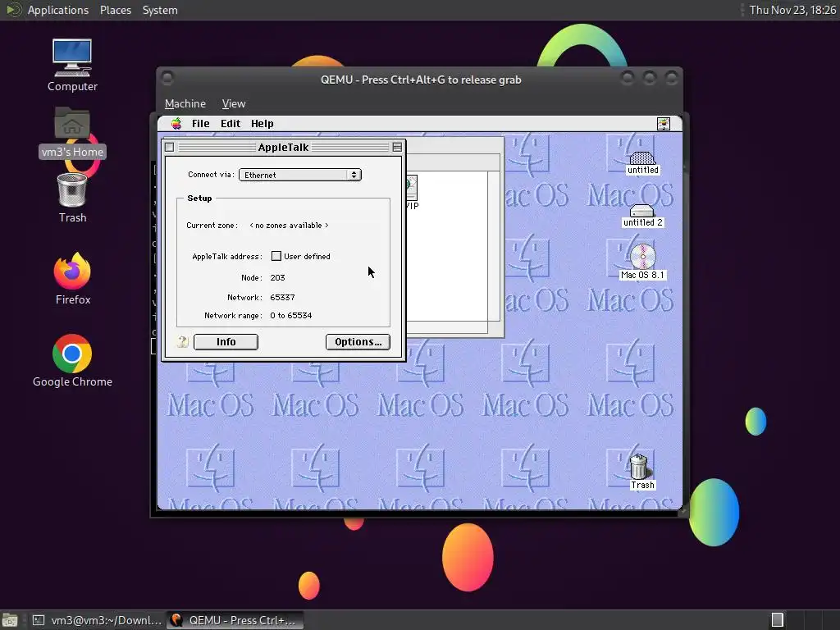Open the application switcher icon in Mac menu bar

tap(663, 124)
